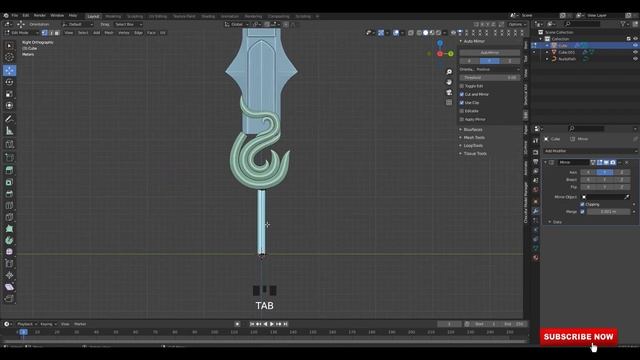Open the File menu
Image resolution: width=640 pixels, height=360 pixels.
(15, 16)
